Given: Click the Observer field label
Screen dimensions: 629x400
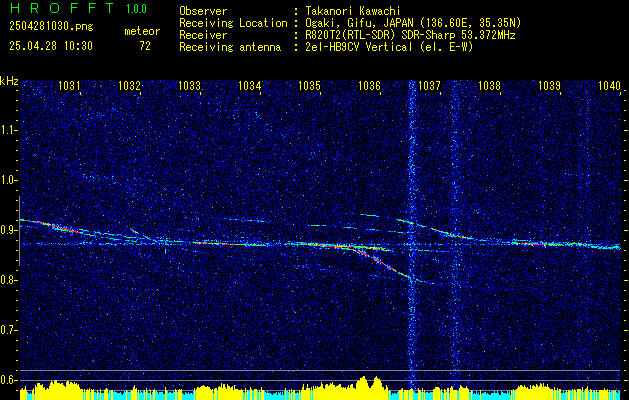Looking at the screenshot, I should (203, 11).
